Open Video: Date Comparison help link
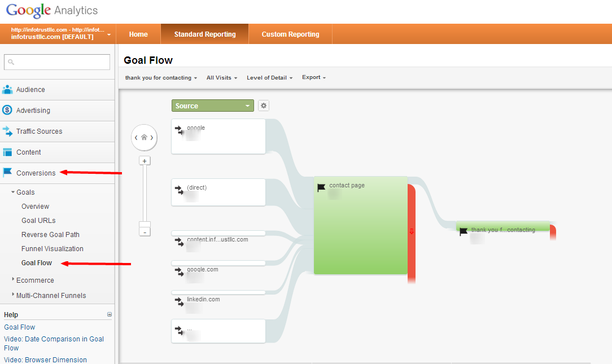Viewport: 612px width, 364px height. click(x=54, y=343)
